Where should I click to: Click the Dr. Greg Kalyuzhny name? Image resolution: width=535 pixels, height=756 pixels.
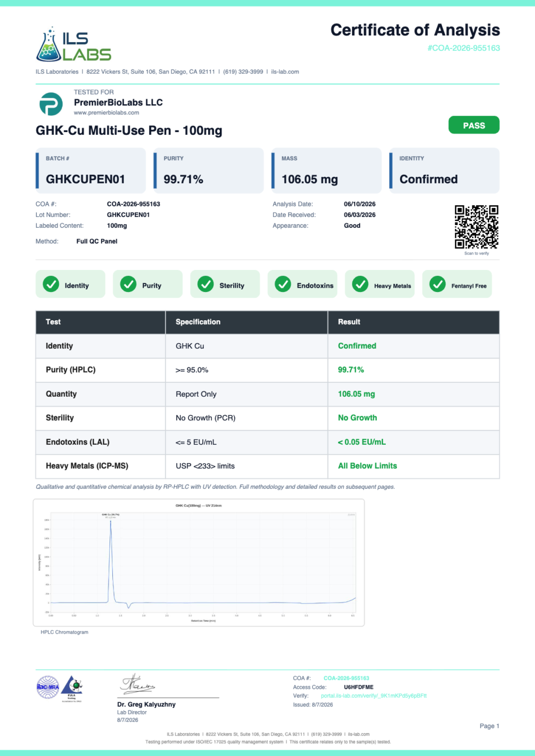point(147,704)
